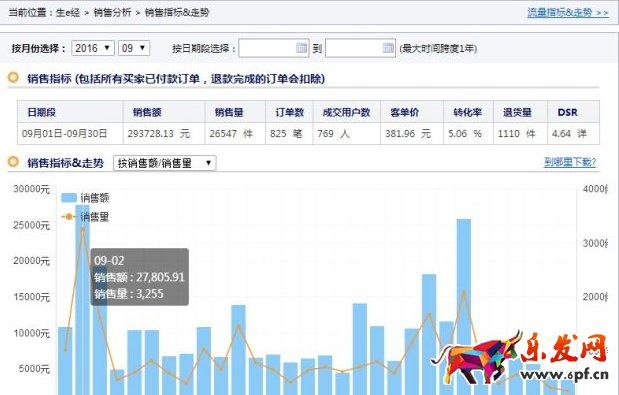Select the 381.96 元 unit price cell

tap(412, 134)
